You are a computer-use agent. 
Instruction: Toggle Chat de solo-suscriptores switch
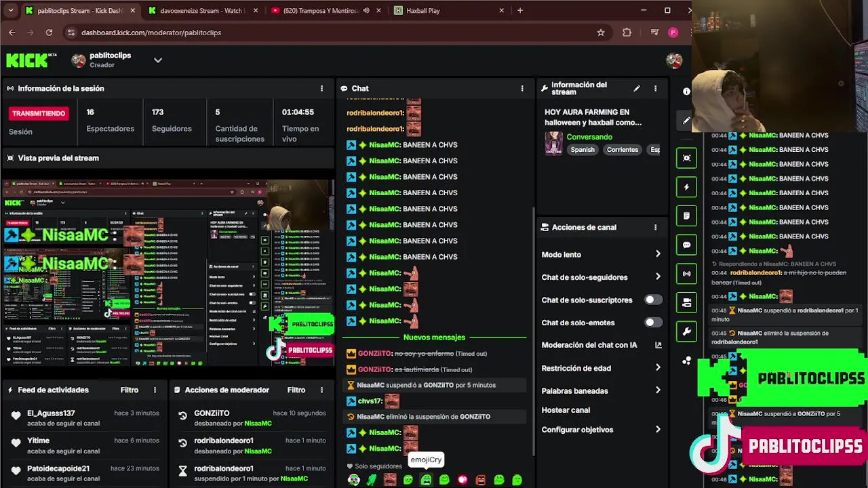coord(653,300)
